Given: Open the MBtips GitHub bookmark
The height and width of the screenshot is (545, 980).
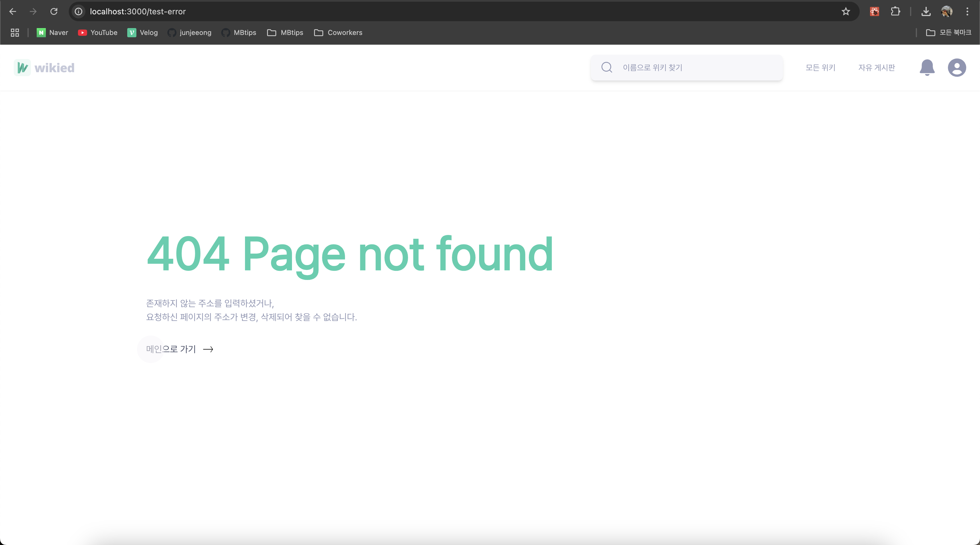Looking at the screenshot, I should 239,33.
